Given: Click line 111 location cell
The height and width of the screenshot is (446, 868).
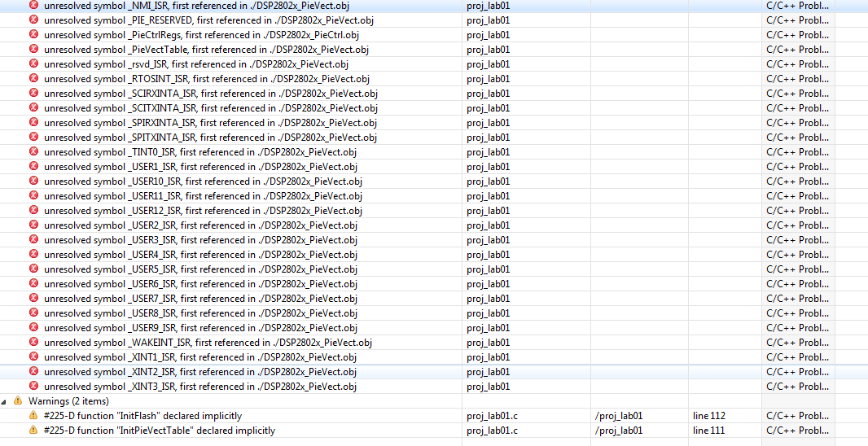Looking at the screenshot, I should pyautogui.click(x=708, y=431).
